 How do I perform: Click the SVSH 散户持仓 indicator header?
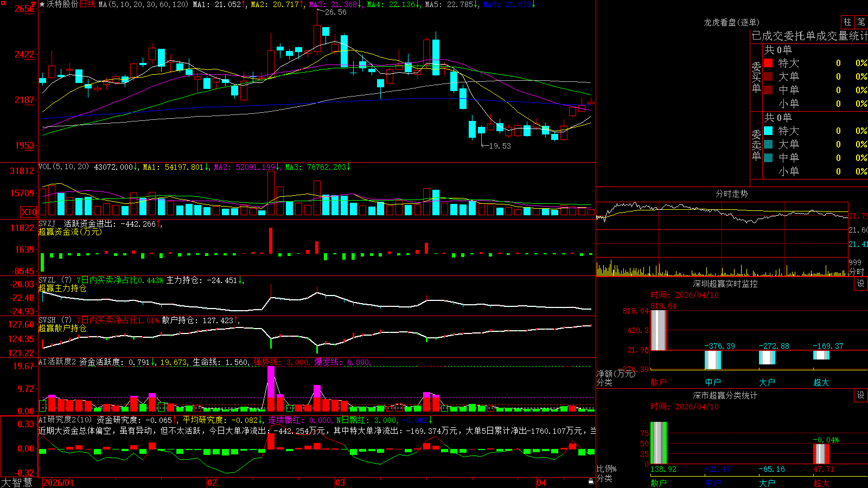tap(139, 320)
